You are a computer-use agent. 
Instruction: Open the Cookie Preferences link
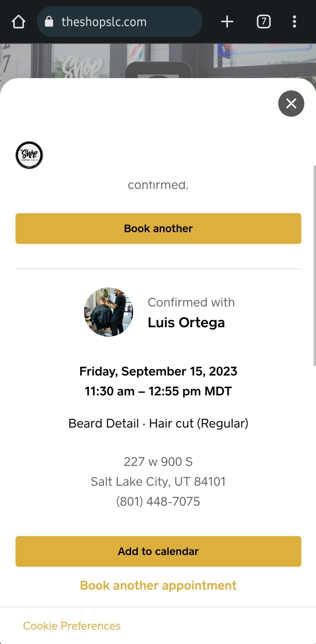(x=72, y=626)
